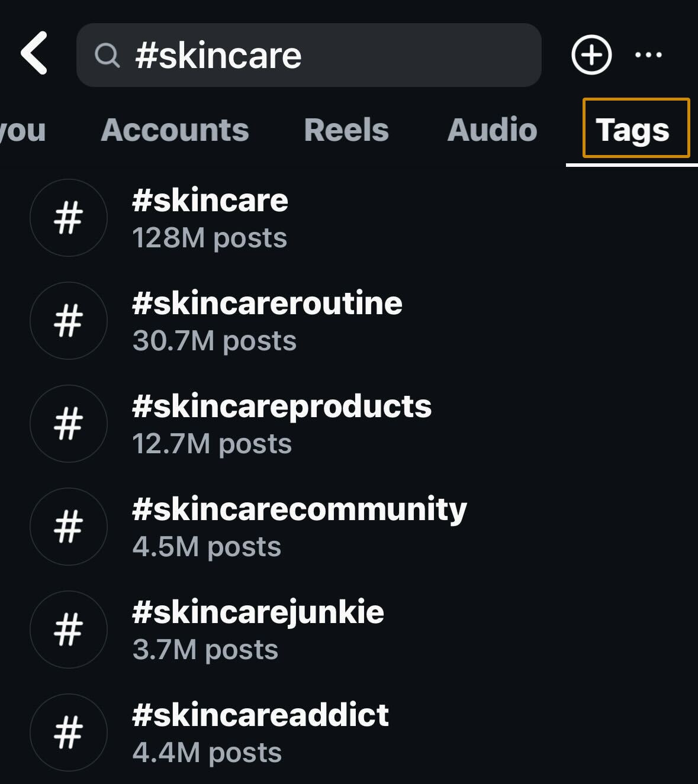This screenshot has height=784, width=698.
Task: Open #skincareroutine with 30.7M posts
Action: pos(266,321)
